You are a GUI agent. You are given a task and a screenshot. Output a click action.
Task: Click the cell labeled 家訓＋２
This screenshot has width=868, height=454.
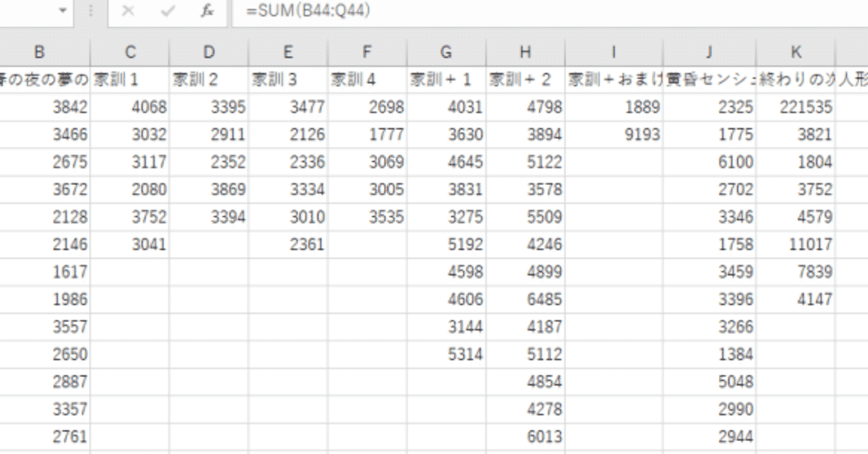525,80
